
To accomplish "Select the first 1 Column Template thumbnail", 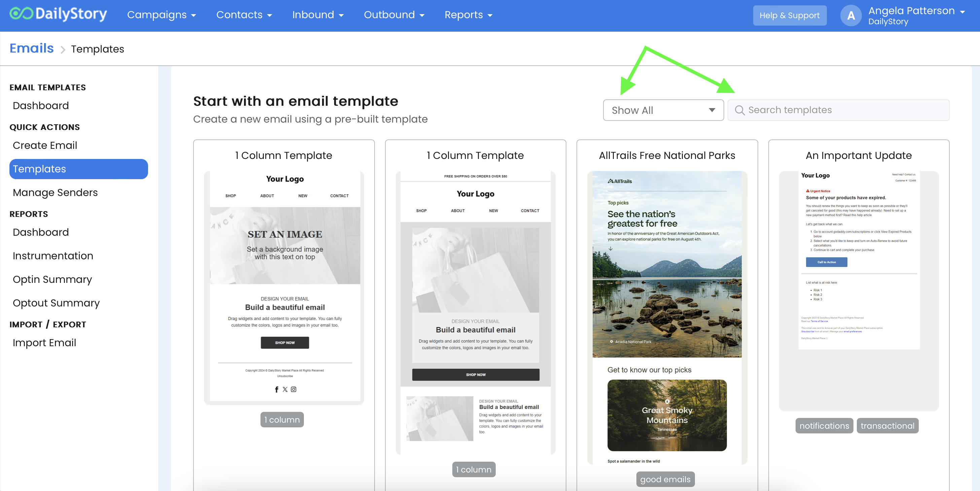I will click(284, 288).
